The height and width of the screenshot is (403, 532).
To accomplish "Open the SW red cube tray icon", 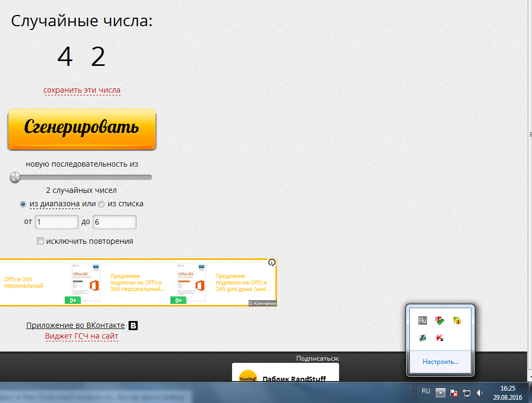I will click(440, 320).
